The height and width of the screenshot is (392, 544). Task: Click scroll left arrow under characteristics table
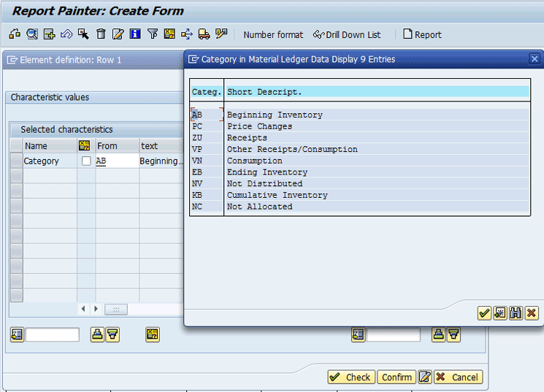(83, 309)
